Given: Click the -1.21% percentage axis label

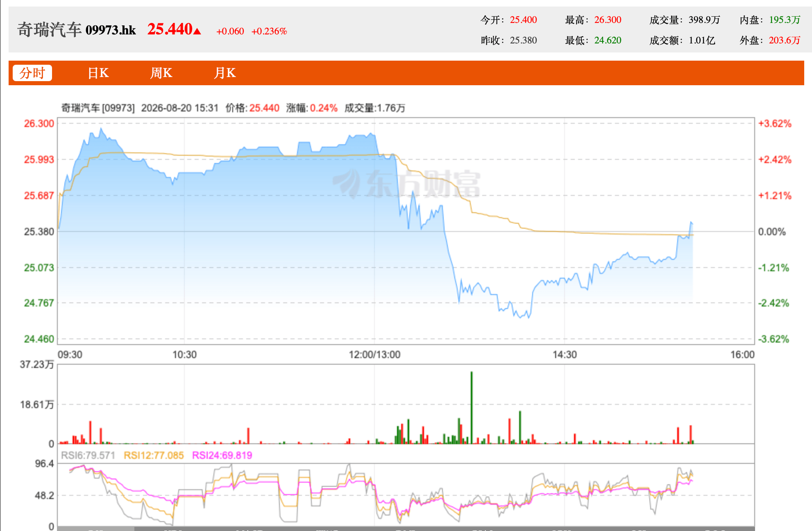Looking at the screenshot, I should tap(773, 268).
